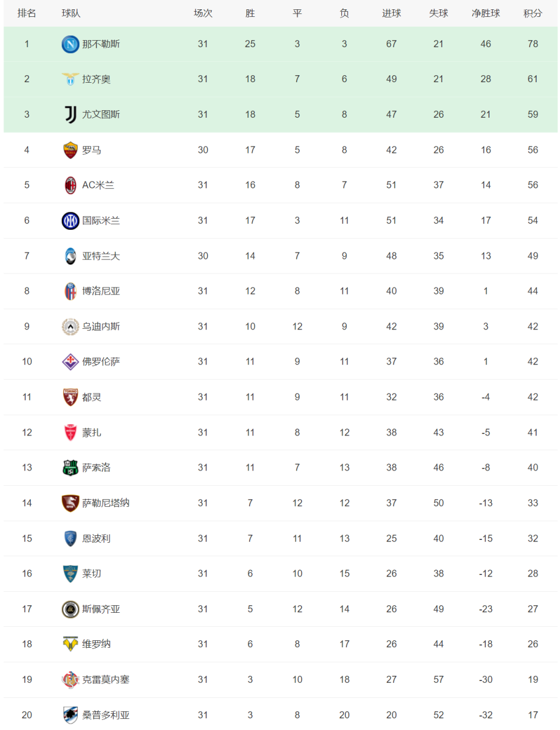Click the Sampdoria crest icon
The image size is (560, 730).
[x=71, y=715]
